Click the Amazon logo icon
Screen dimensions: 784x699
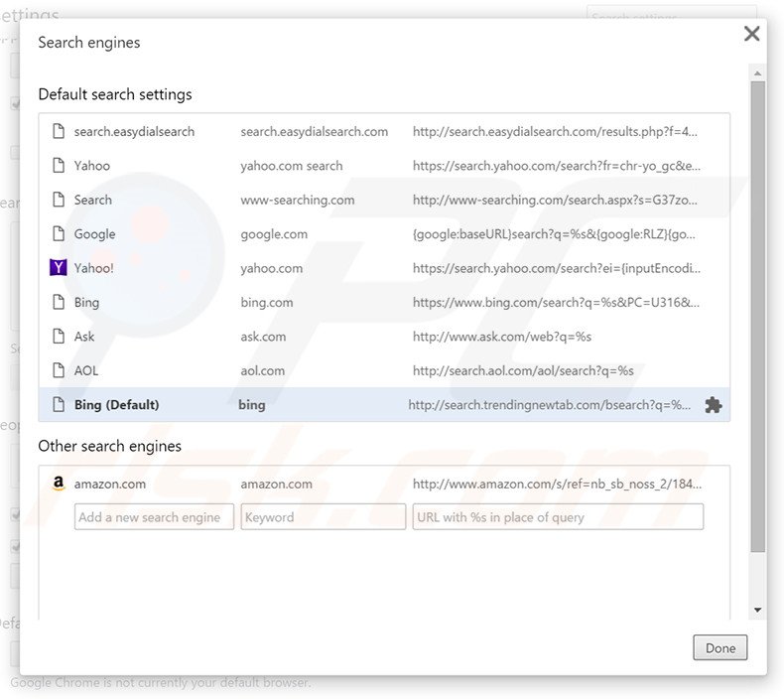(x=59, y=484)
